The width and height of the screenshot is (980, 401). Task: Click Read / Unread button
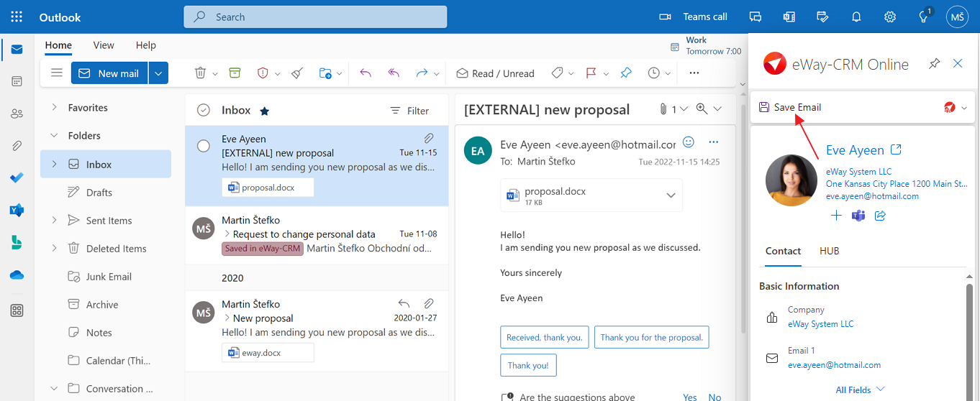coord(495,73)
